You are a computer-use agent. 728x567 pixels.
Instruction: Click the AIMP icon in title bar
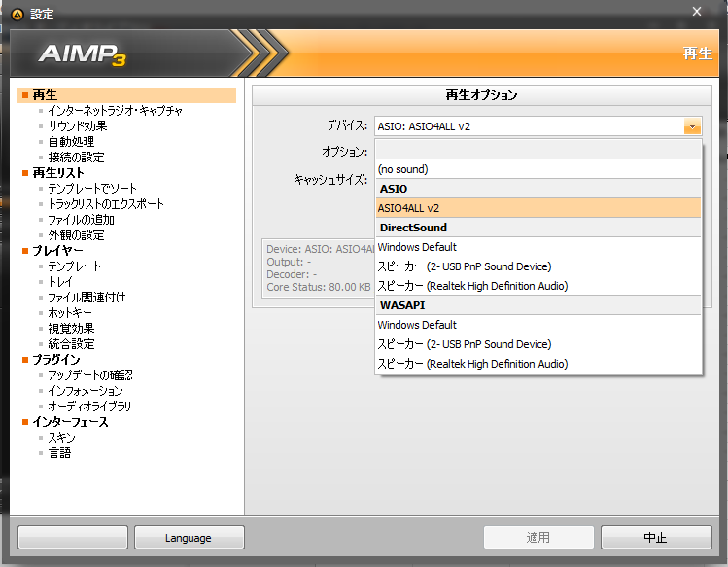(x=17, y=15)
